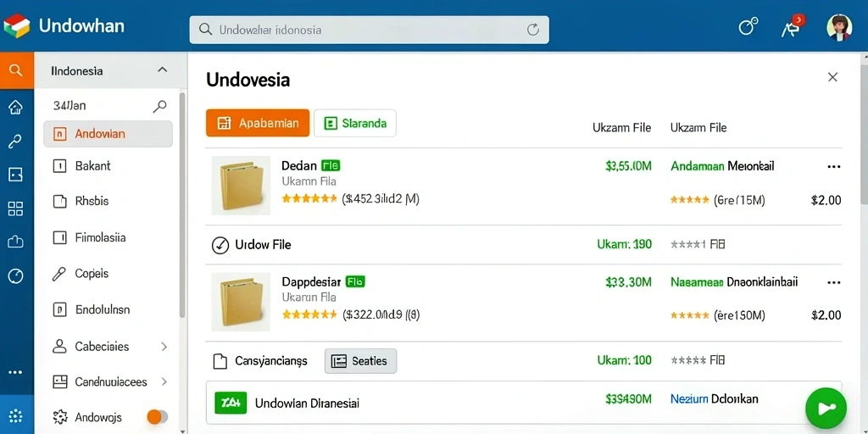Image resolution: width=868 pixels, height=434 pixels.
Task: Click the refresh icon in search bar
Action: [x=532, y=30]
